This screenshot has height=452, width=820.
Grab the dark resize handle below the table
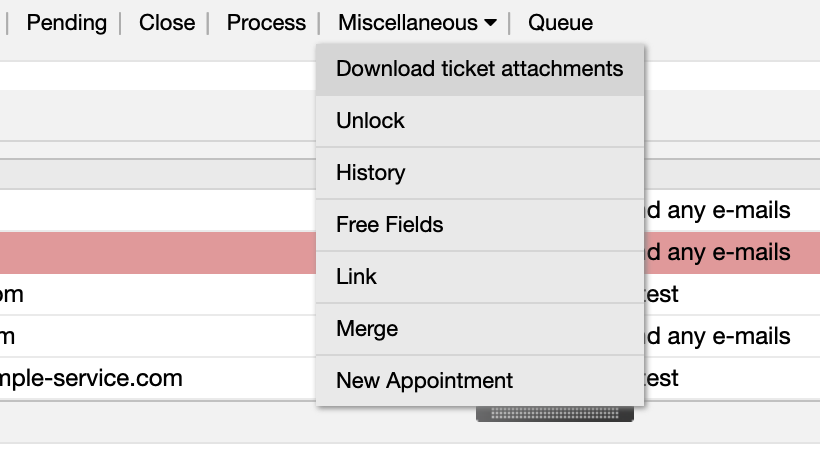pyautogui.click(x=554, y=413)
